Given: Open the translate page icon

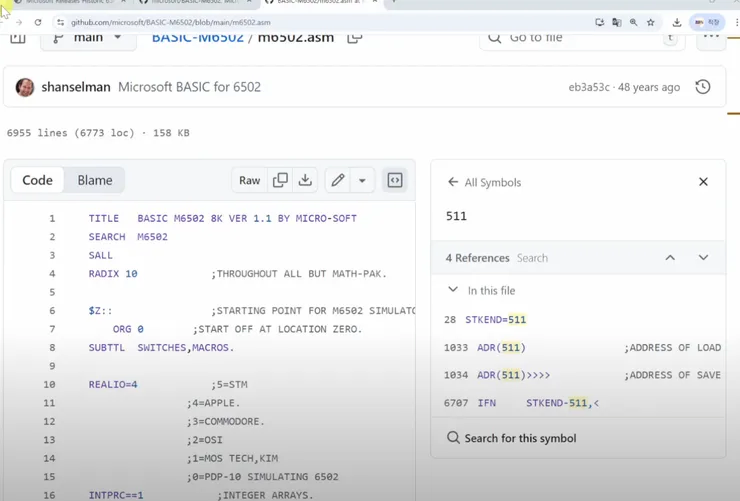Looking at the screenshot, I should 616,22.
